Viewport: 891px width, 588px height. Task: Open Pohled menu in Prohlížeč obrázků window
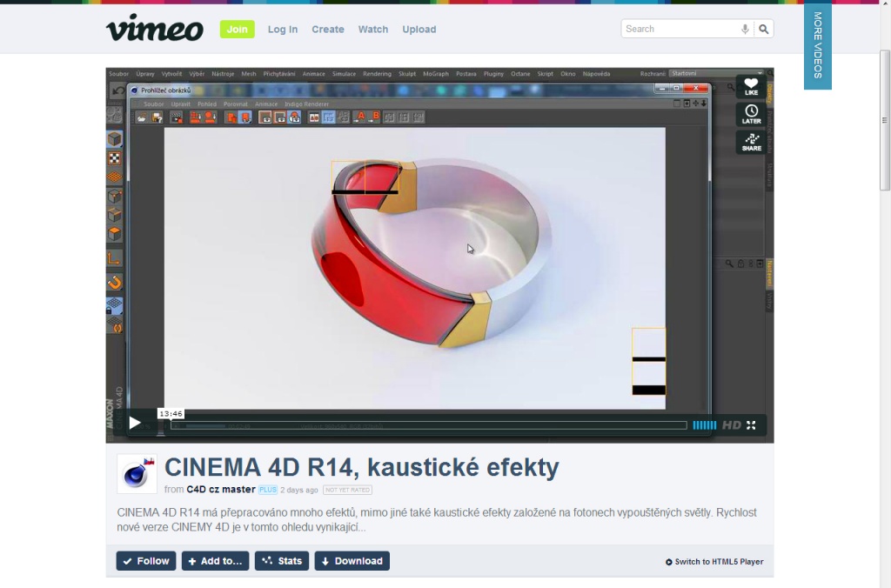tap(207, 104)
